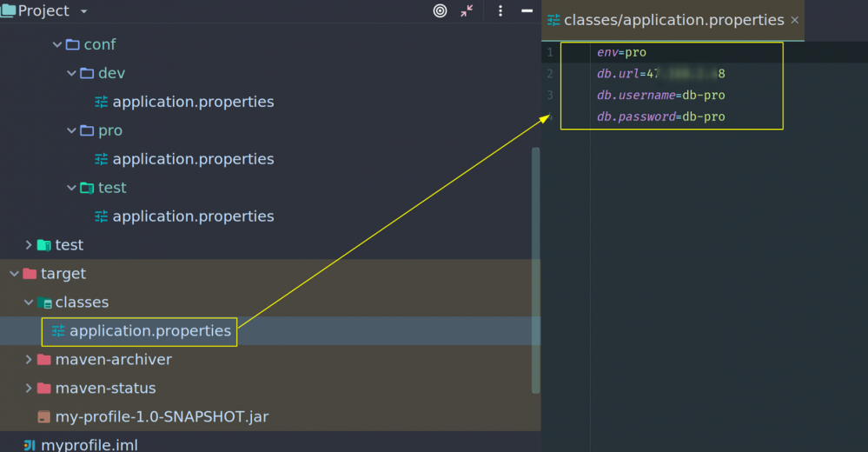The image size is (868, 452).
Task: Open the Project panel options menu
Action: (500, 11)
